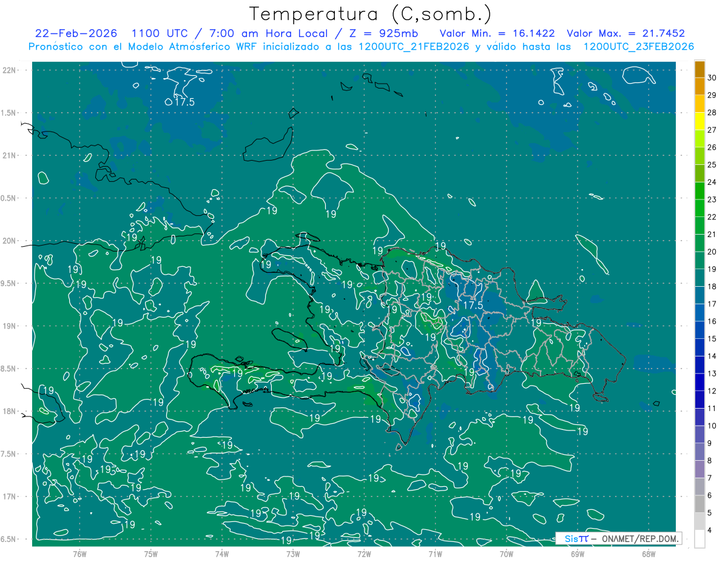Click the "17.5" contour label over Dominican Republic
This screenshot has width=728, height=562.
click(x=473, y=306)
